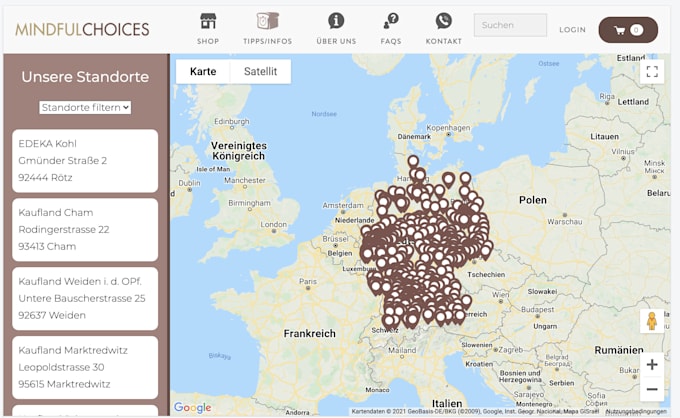680x418 pixels.
Task: Zoom out on the map
Action: pos(652,389)
